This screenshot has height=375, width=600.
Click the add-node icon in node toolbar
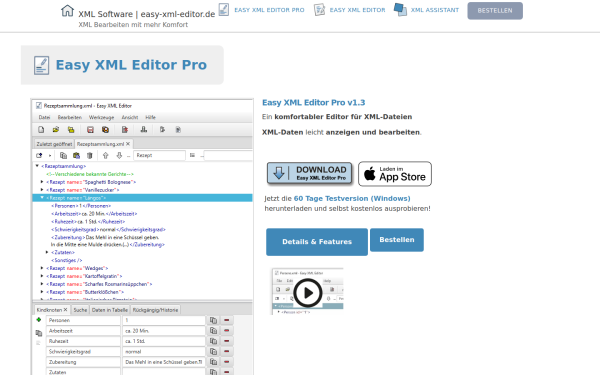(x=39, y=155)
